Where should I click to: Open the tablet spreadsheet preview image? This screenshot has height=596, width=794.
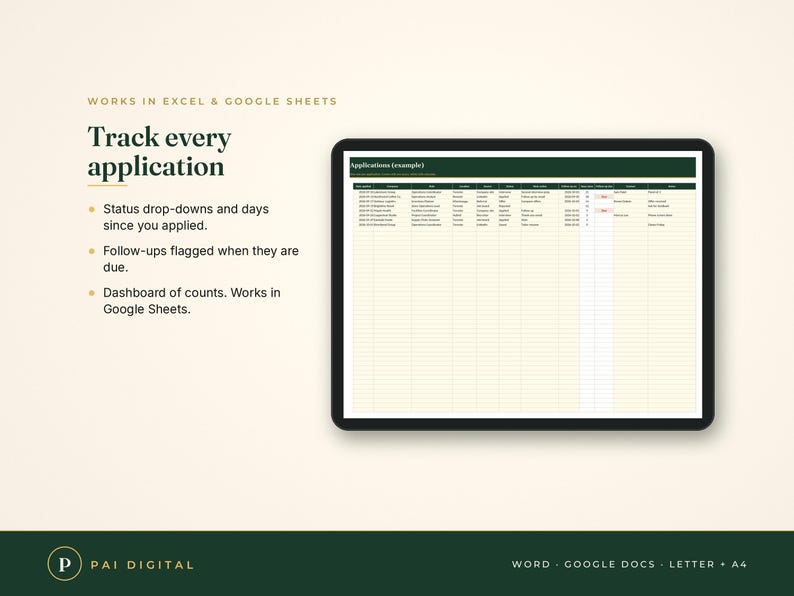(x=523, y=285)
